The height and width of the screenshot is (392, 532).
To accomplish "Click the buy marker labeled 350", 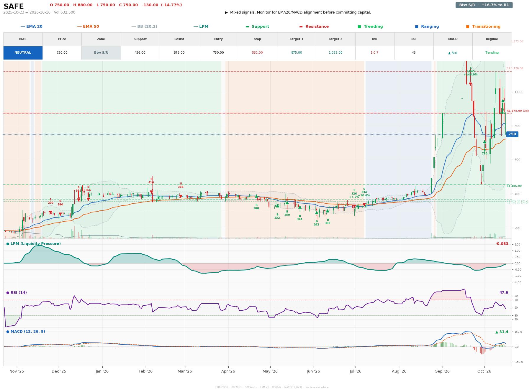I will point(287,202).
